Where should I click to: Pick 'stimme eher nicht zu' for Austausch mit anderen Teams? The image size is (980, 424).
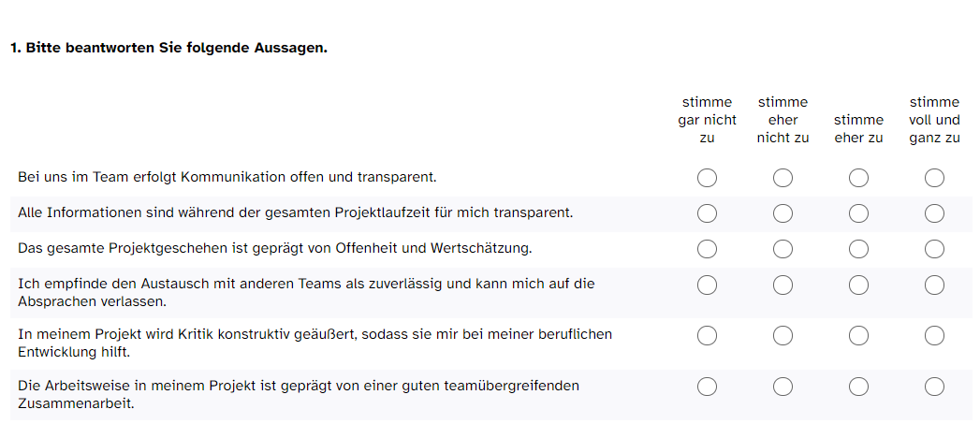point(783,285)
